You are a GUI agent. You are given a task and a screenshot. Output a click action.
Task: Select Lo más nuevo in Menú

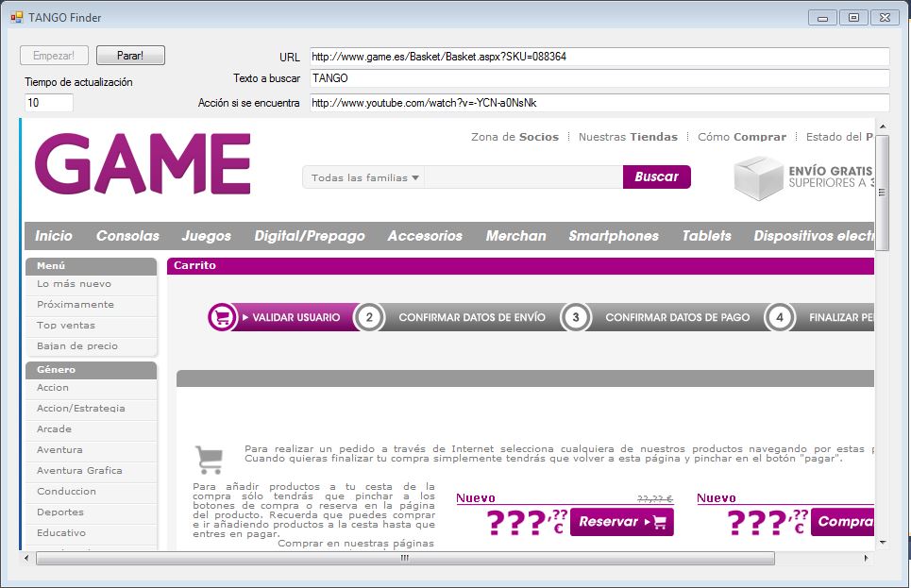pyautogui.click(x=92, y=284)
